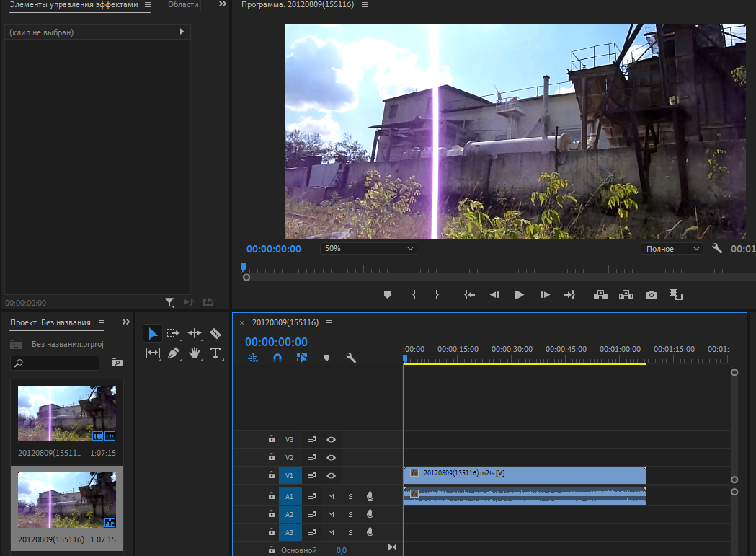
Task: Open program monitor wrench settings
Action: pyautogui.click(x=717, y=249)
